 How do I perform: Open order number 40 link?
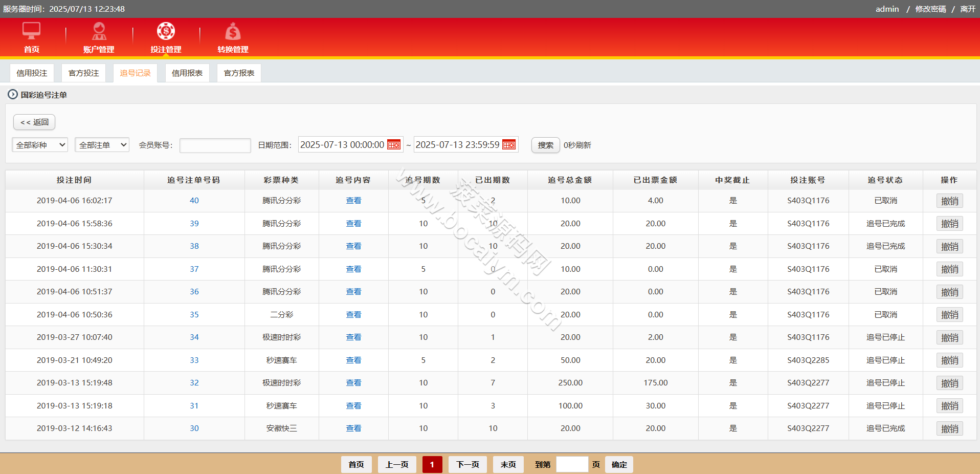[x=194, y=201]
